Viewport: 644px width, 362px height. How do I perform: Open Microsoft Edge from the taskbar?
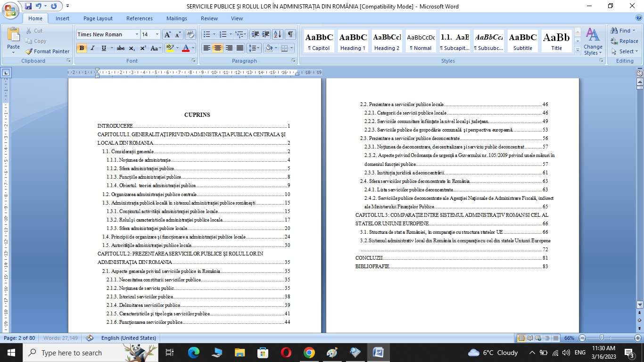tap(194, 353)
